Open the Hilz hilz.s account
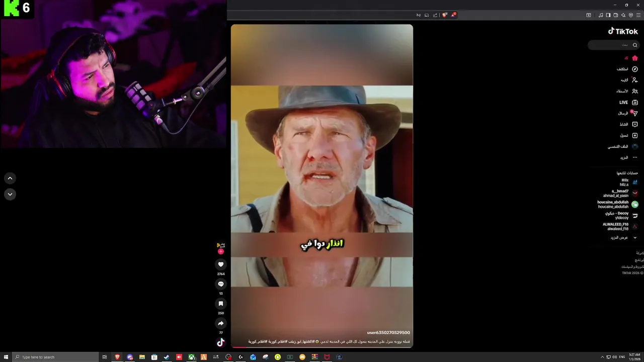 (629, 182)
